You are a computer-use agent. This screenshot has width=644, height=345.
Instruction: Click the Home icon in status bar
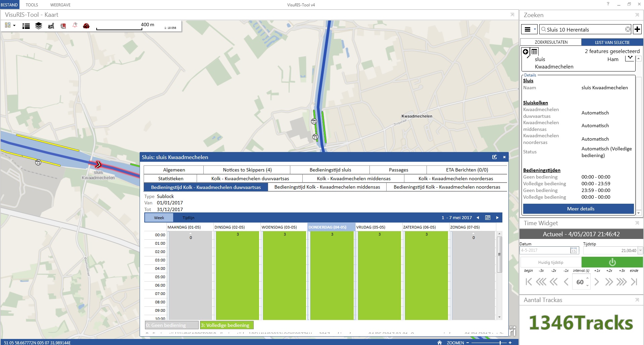439,342
